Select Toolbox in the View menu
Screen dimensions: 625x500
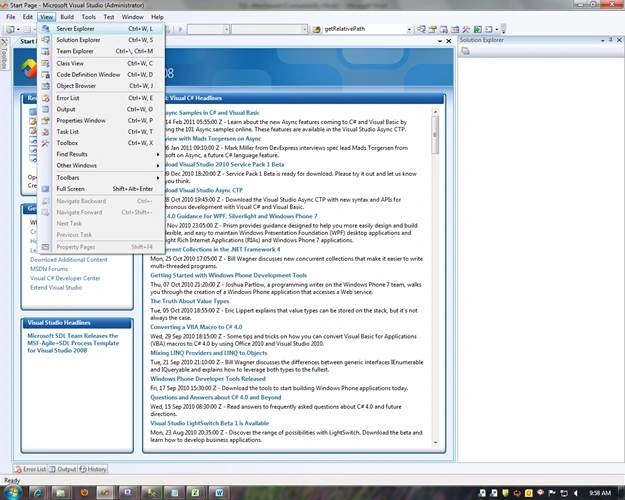click(101, 143)
